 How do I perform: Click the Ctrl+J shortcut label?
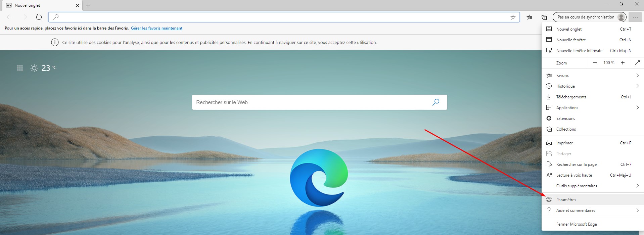pyautogui.click(x=626, y=97)
